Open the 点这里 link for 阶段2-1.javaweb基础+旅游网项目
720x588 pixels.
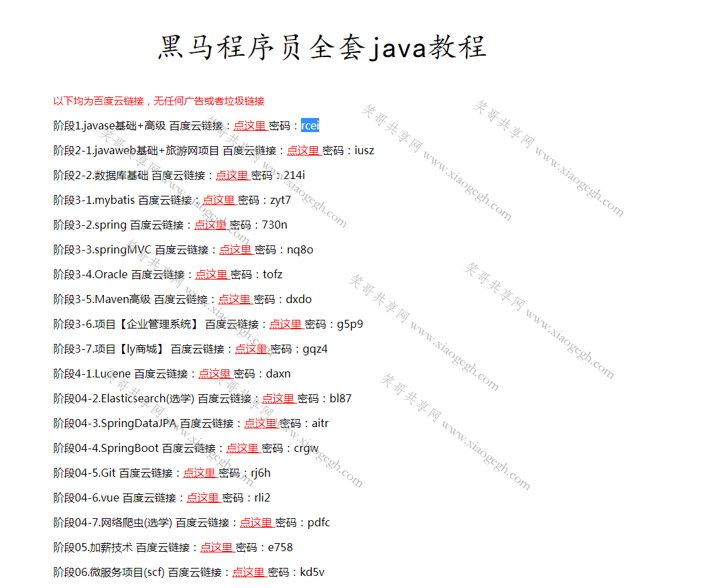[303, 150]
